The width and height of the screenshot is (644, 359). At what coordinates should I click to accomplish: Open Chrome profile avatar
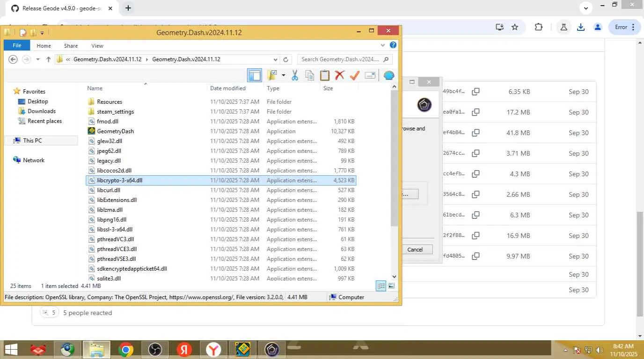[598, 27]
